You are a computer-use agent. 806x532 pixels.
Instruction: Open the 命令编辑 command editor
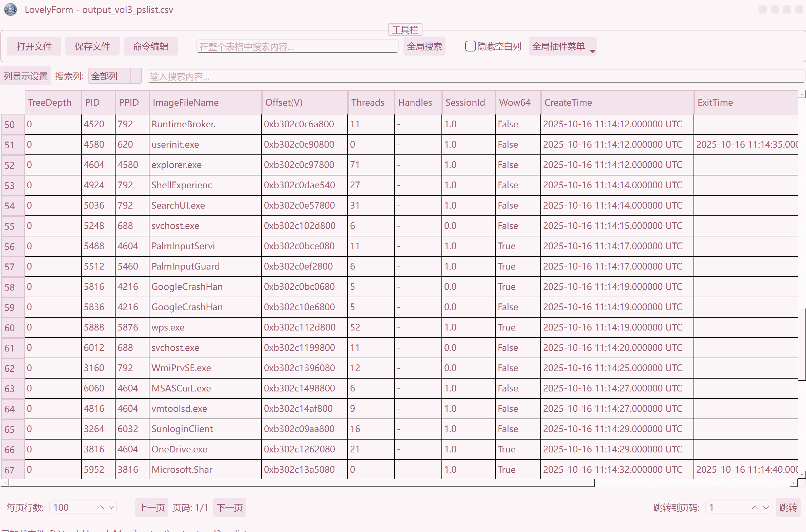(151, 46)
